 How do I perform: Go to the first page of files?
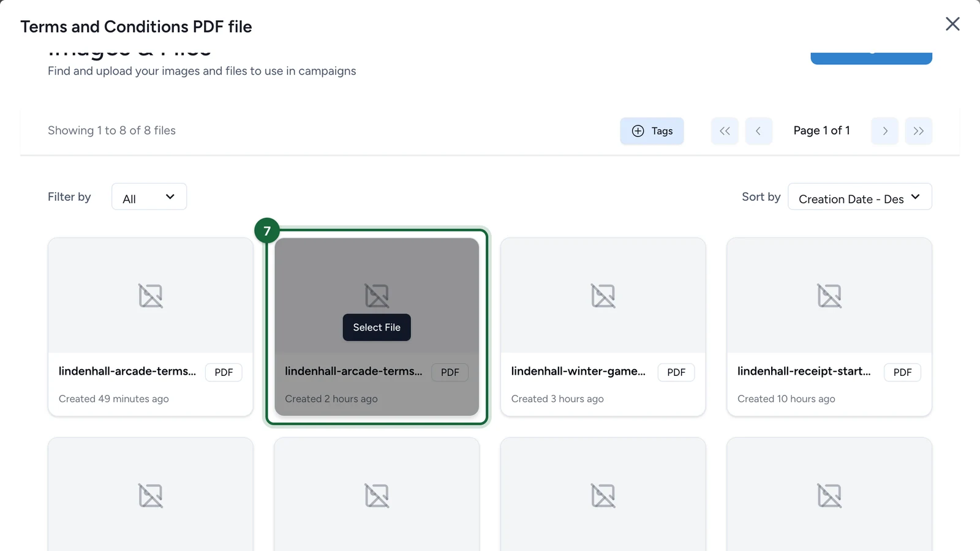pyautogui.click(x=725, y=131)
